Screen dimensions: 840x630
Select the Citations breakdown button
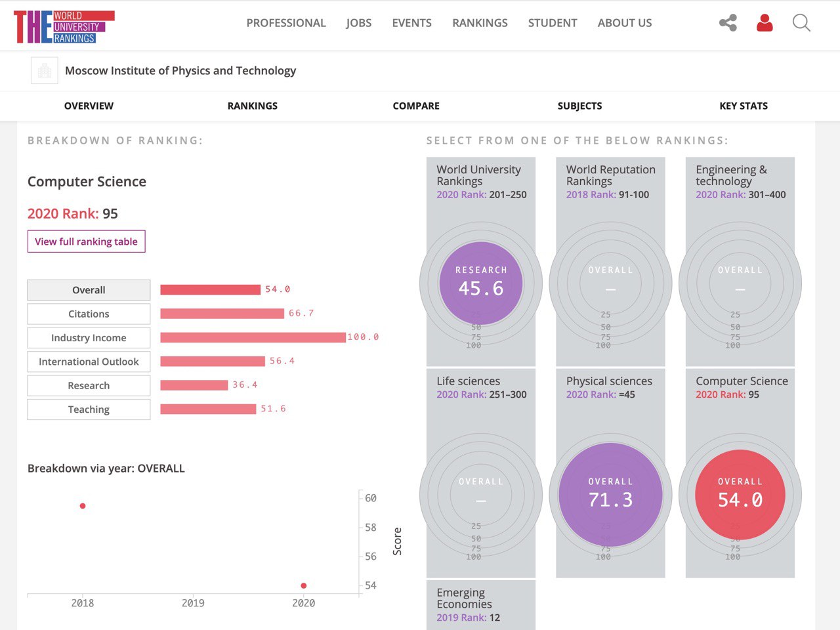[x=89, y=314]
